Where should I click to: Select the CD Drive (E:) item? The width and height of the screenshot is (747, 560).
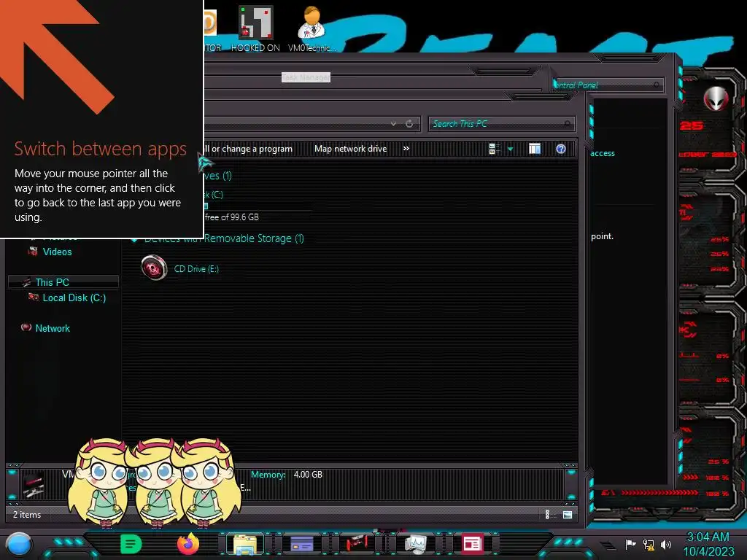(x=180, y=268)
